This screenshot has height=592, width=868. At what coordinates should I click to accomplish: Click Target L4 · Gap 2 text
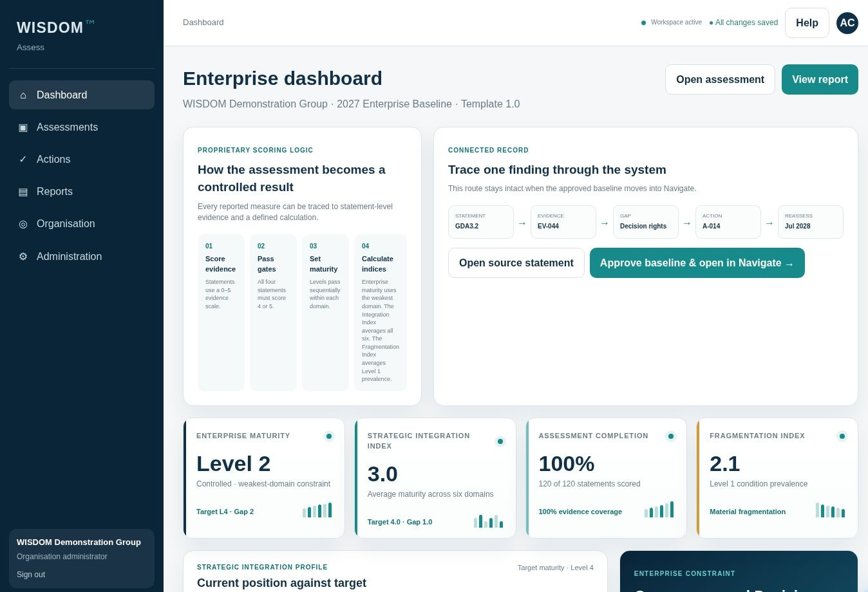coord(225,512)
